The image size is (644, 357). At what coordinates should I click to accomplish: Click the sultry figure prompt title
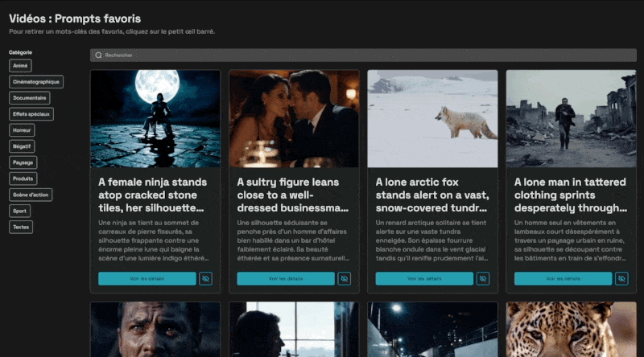point(293,195)
